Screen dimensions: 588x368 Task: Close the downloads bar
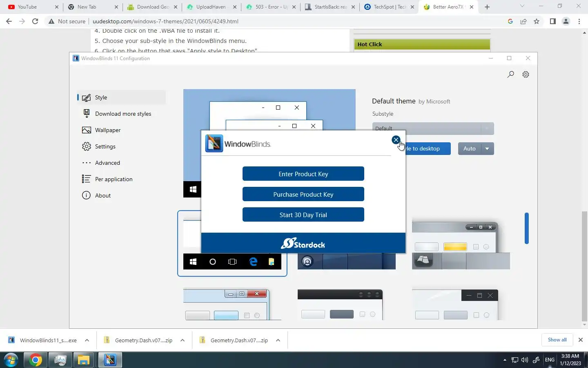580,340
